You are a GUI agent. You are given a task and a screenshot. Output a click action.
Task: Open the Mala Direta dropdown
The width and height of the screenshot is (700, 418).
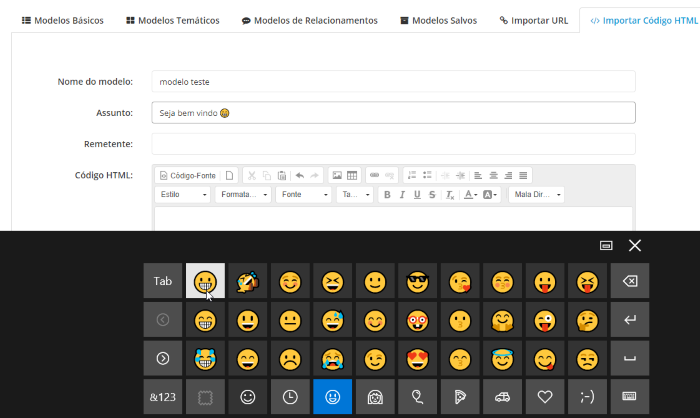pos(537,195)
